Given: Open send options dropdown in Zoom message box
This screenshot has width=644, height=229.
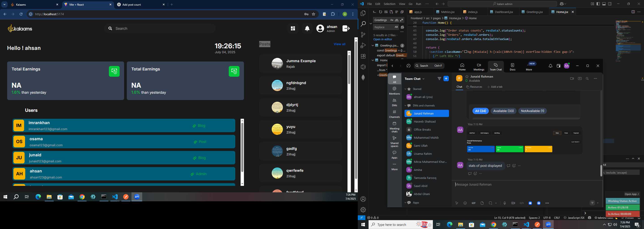Looking at the screenshot, I should [598, 203].
